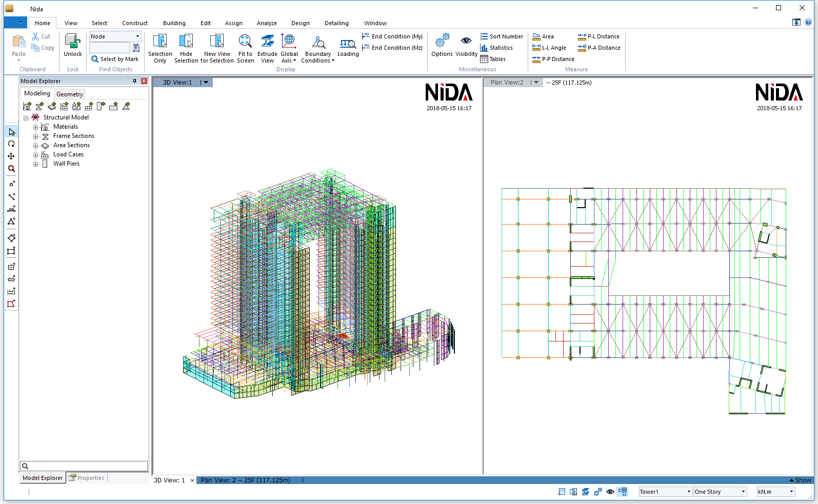The width and height of the screenshot is (818, 504).
Task: Expand the Frame Sections tree node
Action: (x=36, y=136)
